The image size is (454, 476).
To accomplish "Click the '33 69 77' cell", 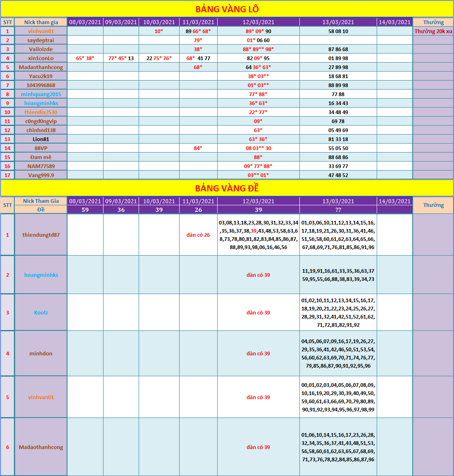I will pos(338,166).
